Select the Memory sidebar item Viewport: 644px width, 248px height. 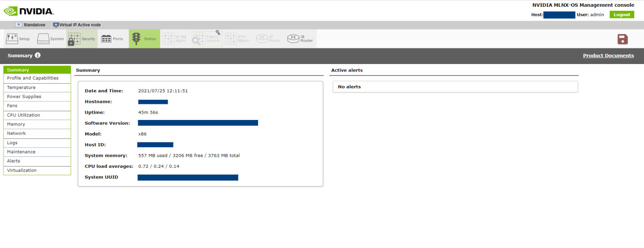click(16, 124)
